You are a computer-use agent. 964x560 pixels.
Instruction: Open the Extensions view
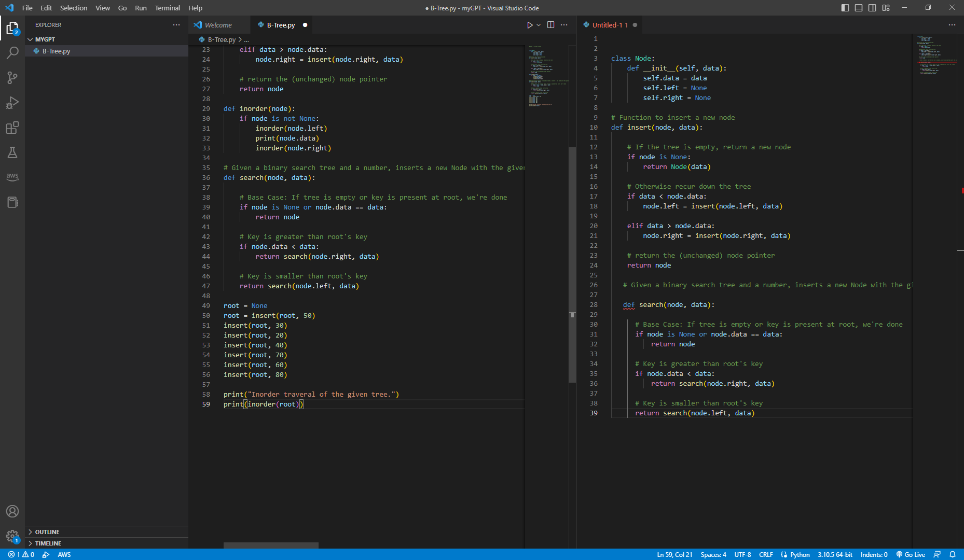(12, 128)
